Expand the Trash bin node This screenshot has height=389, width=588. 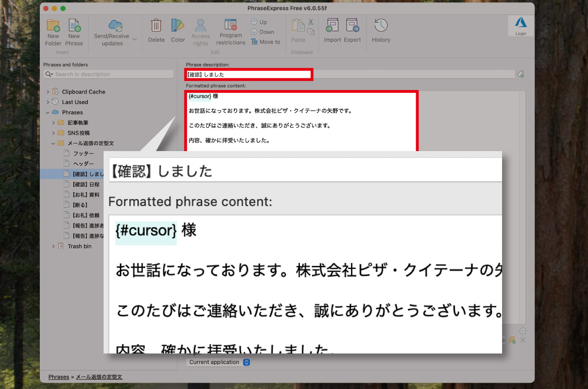pos(53,246)
